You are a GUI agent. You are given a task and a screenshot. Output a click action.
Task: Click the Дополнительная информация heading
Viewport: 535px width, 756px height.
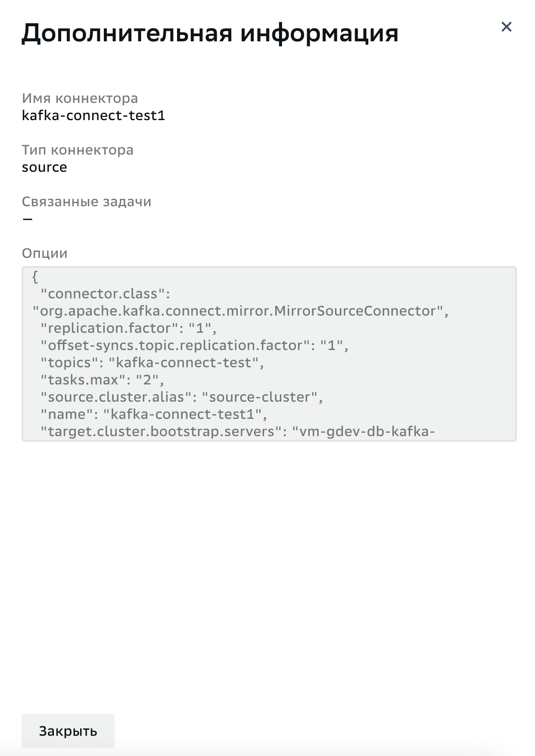(210, 33)
